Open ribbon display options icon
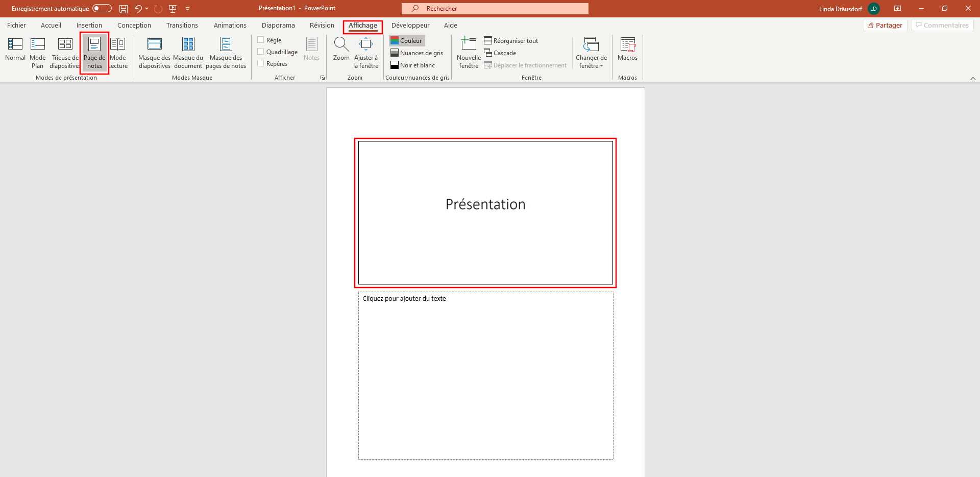 (897, 9)
